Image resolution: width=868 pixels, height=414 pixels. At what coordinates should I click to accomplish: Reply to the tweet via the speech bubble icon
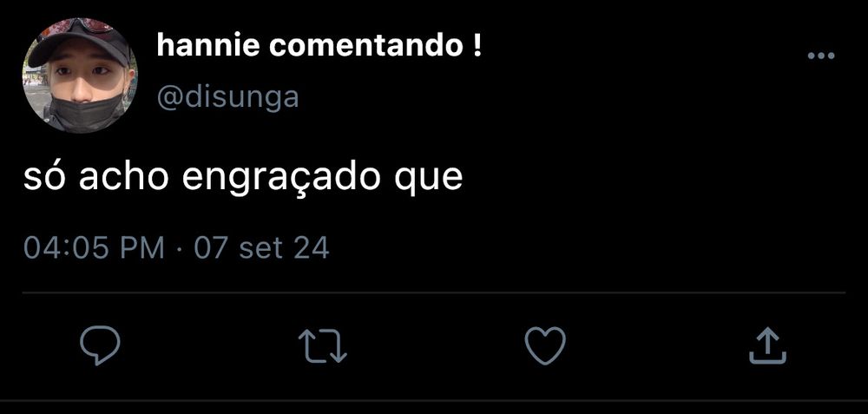click(x=100, y=345)
